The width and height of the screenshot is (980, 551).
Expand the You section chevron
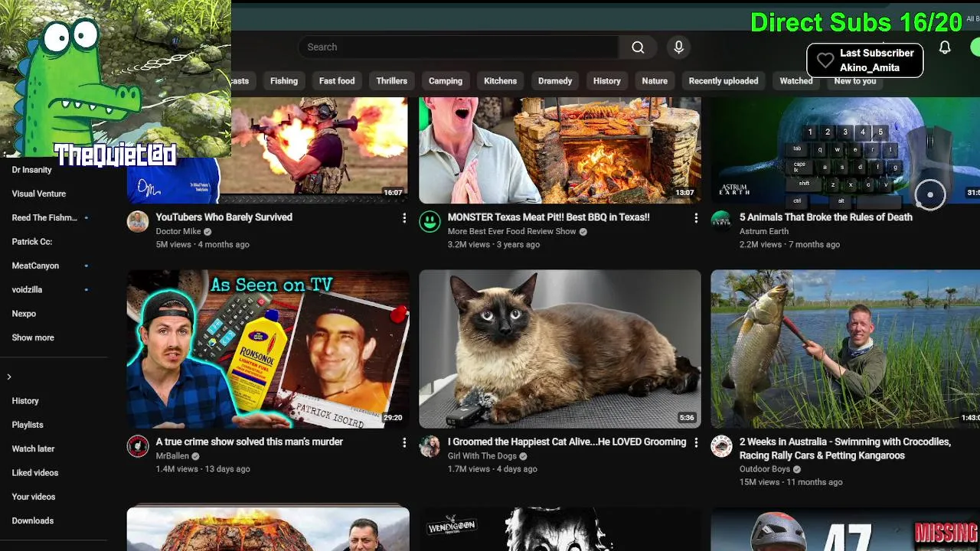[9, 377]
